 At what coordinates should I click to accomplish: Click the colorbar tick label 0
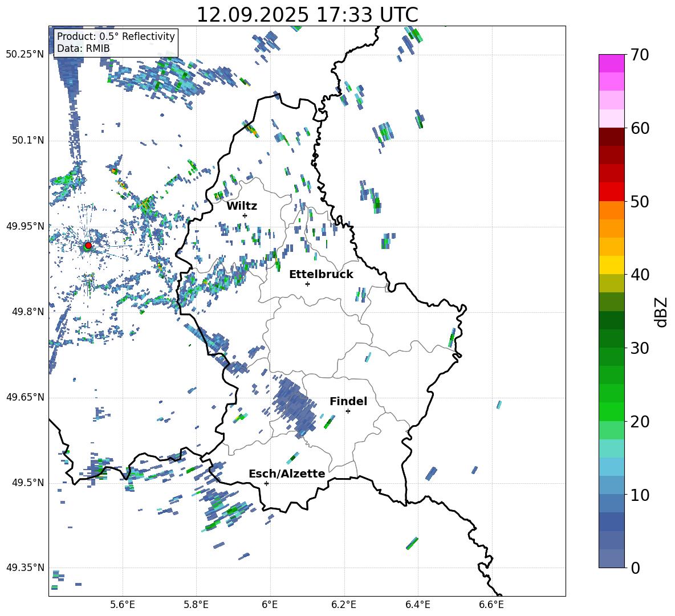635,568
